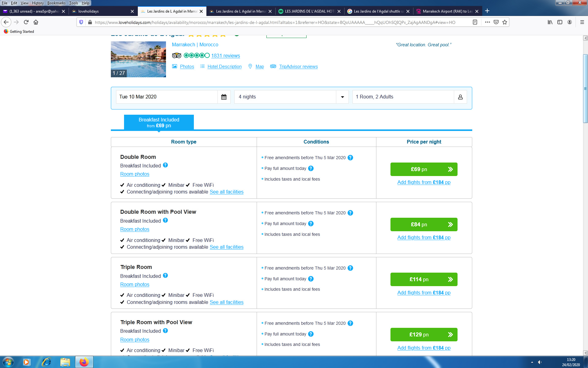The width and height of the screenshot is (588, 368).
Task: Click scrollbar down arrow
Action: click(585, 353)
